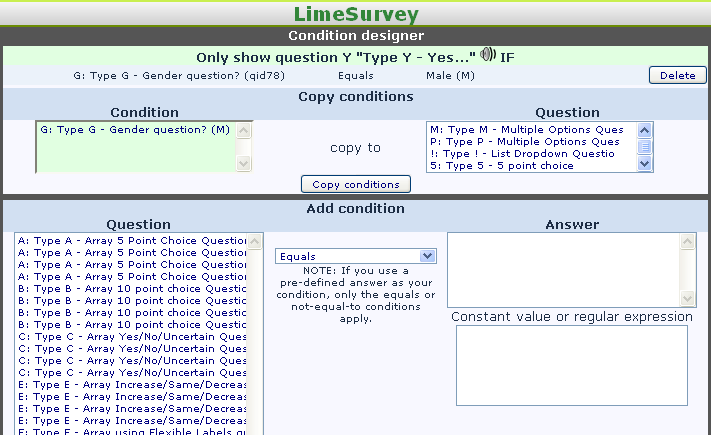Select first Type A Array 5 Point question

pos(132,241)
